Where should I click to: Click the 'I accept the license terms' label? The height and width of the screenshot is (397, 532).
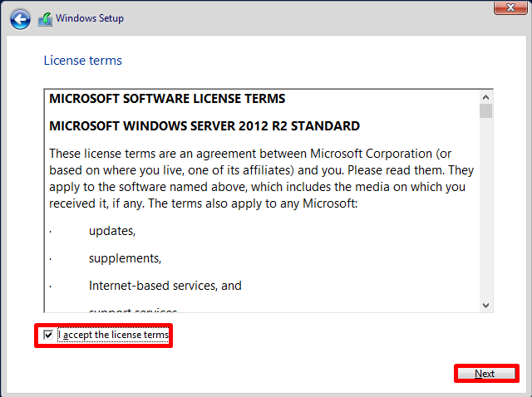[113, 336]
